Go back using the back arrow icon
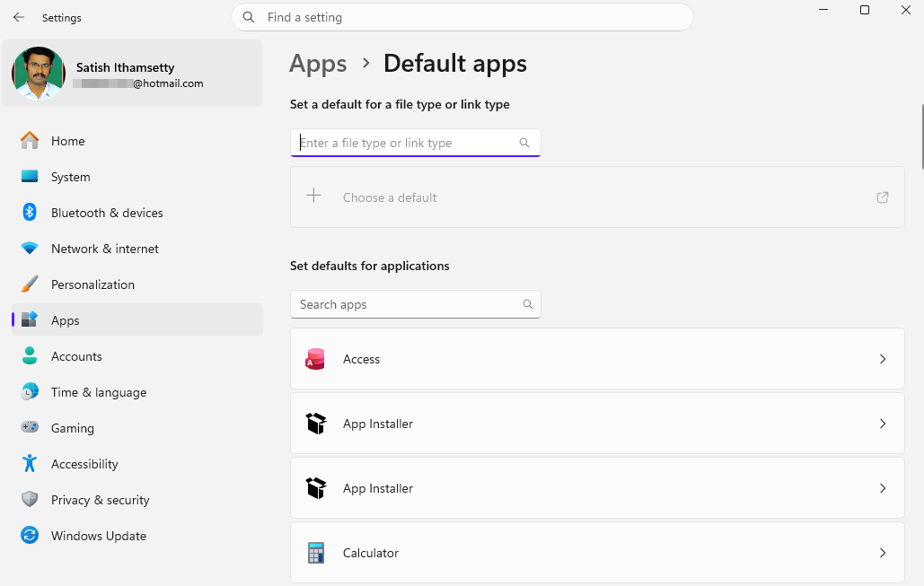924x586 pixels. 19,18
